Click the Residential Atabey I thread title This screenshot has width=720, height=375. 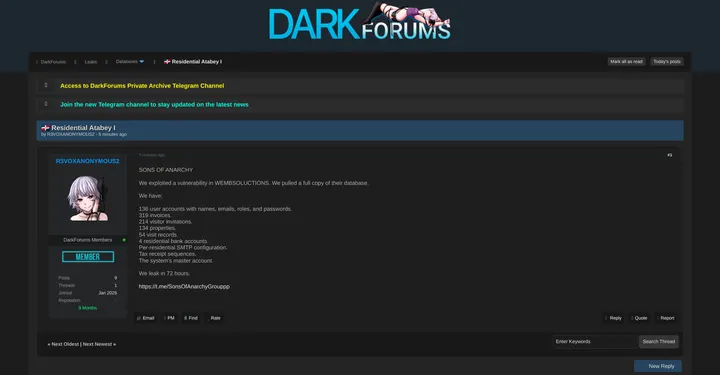tap(83, 128)
